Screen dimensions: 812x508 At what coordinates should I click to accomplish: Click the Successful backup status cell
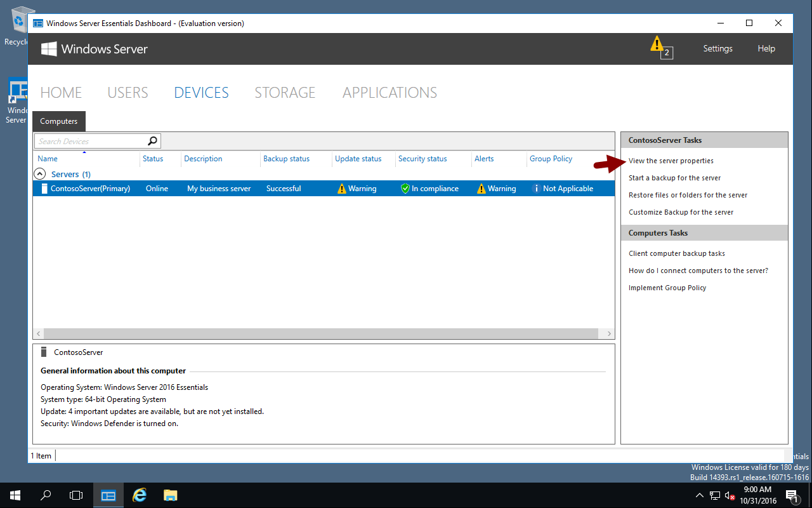pyautogui.click(x=284, y=189)
